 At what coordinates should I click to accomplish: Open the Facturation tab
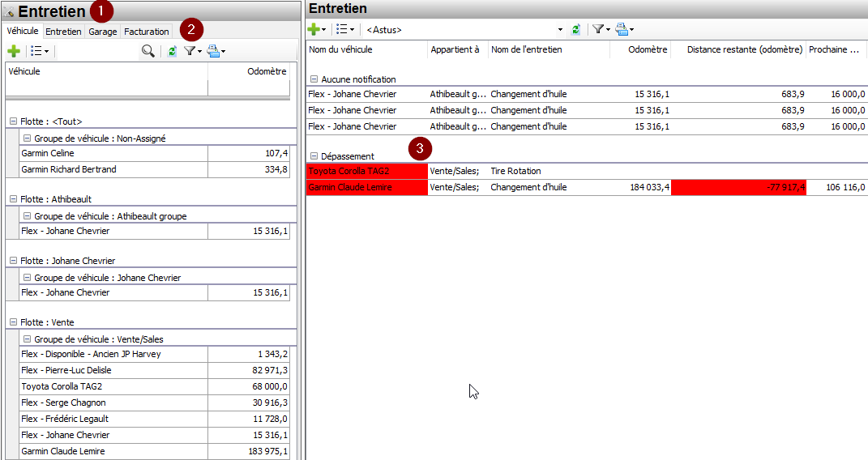[x=147, y=32]
